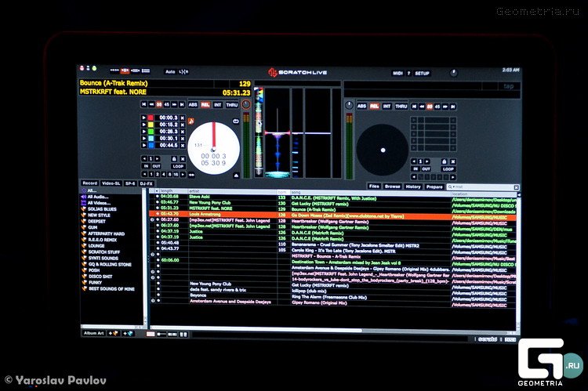Open the DJ-FX tab

point(146,183)
